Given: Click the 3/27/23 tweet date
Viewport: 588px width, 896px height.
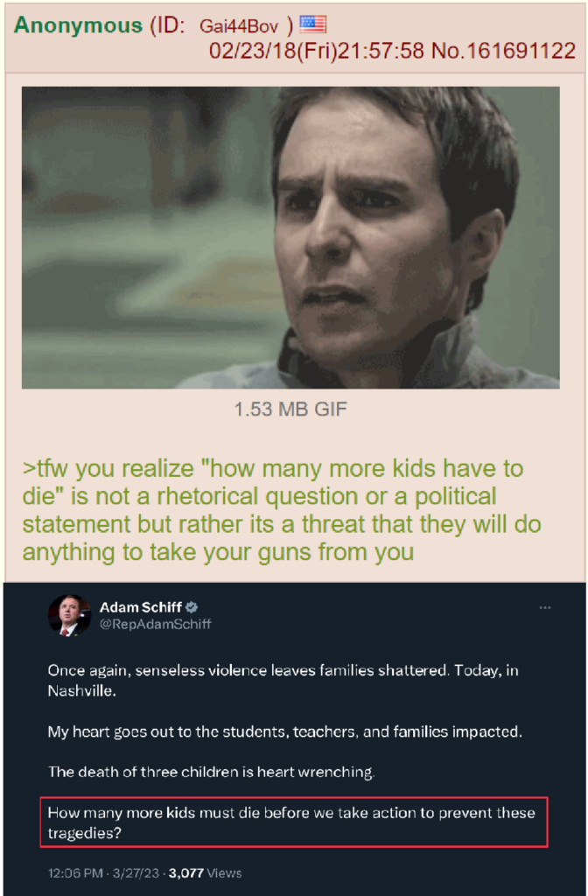Looking at the screenshot, I should [136, 873].
